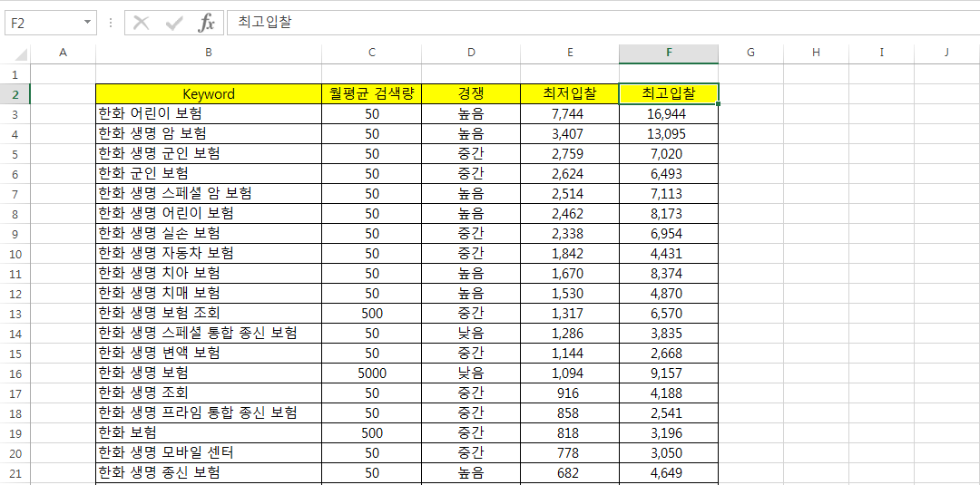The width and height of the screenshot is (980, 485).
Task: Select column E header
Action: 570,53
